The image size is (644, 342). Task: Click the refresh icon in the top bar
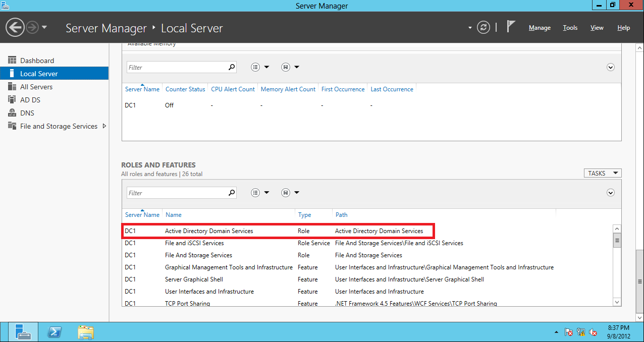pos(483,28)
